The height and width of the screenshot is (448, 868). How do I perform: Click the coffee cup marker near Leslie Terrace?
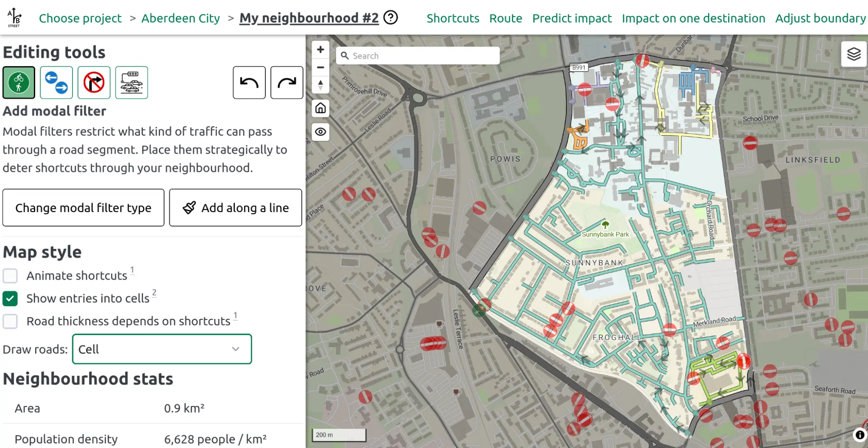[x=439, y=324]
